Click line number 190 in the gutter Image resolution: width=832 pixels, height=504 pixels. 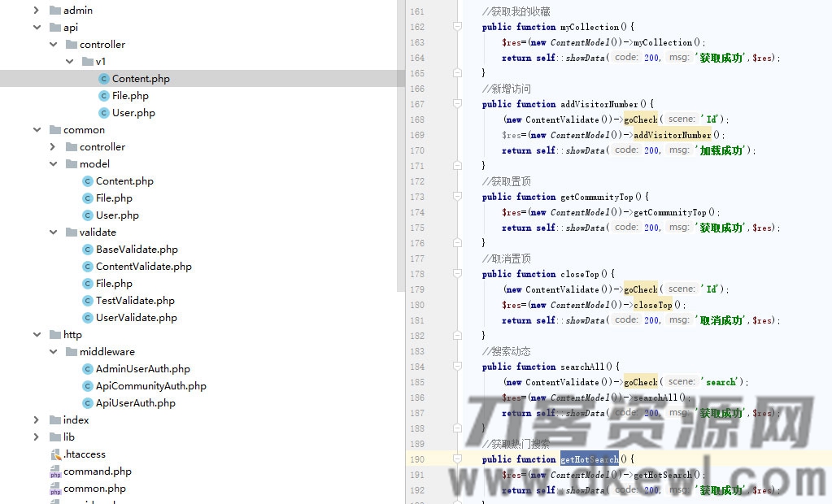[x=417, y=458]
